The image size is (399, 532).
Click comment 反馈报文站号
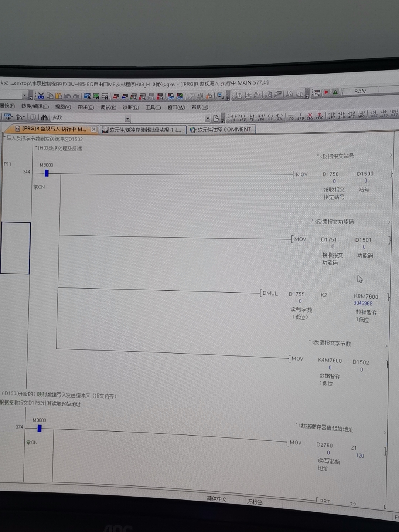(x=336, y=156)
